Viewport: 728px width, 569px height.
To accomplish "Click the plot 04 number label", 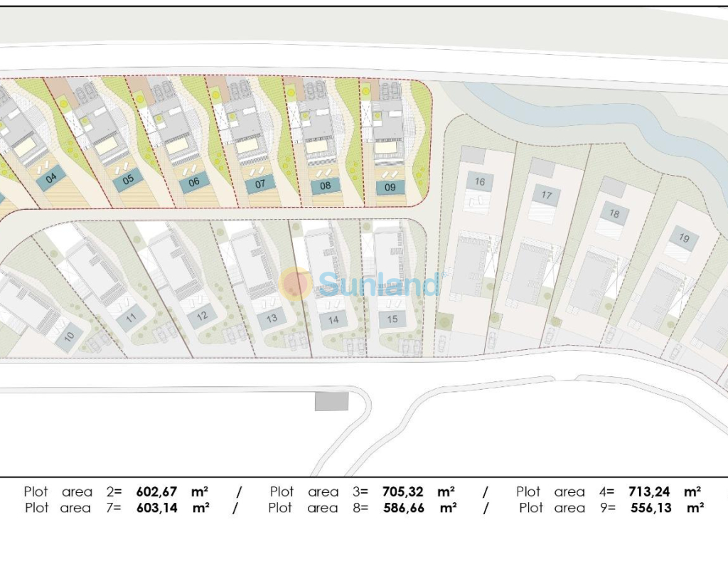I will point(51,179).
